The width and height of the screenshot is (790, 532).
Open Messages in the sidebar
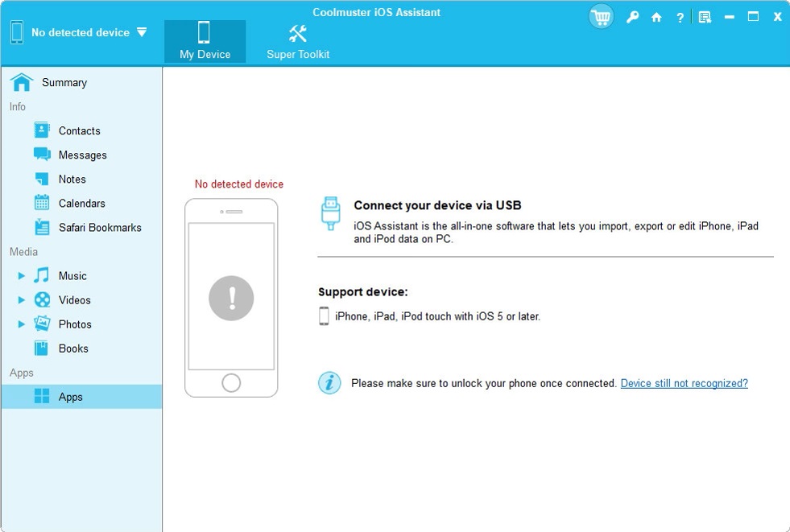[x=81, y=155]
